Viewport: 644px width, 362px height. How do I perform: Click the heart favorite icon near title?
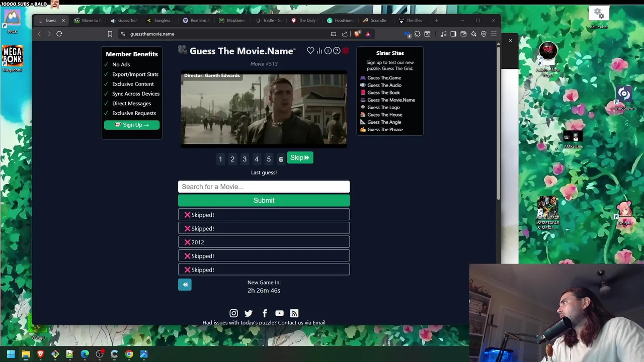(x=310, y=51)
